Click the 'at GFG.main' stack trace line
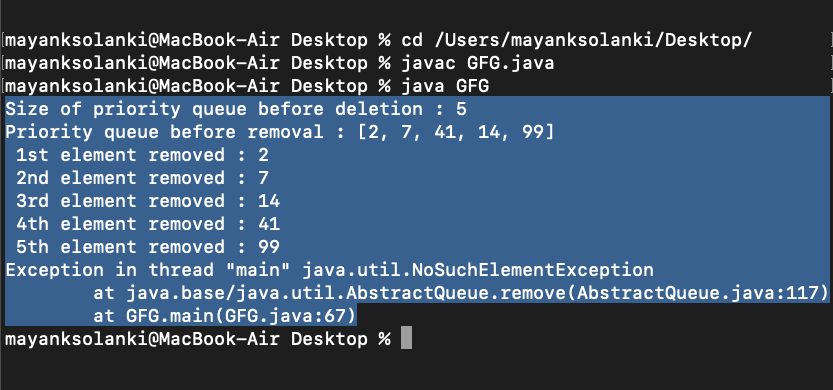Viewport: 833px width, 390px height. (224, 316)
